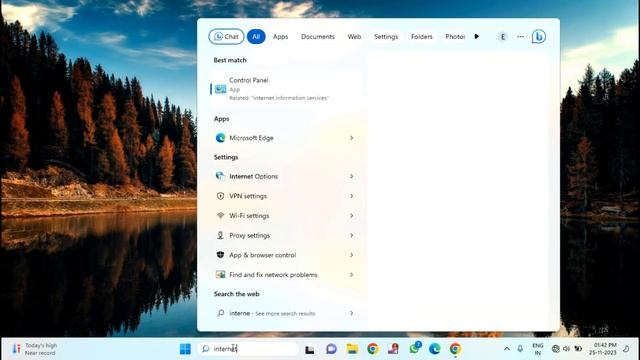Expand Find and fix network problems chevron

[351, 275]
